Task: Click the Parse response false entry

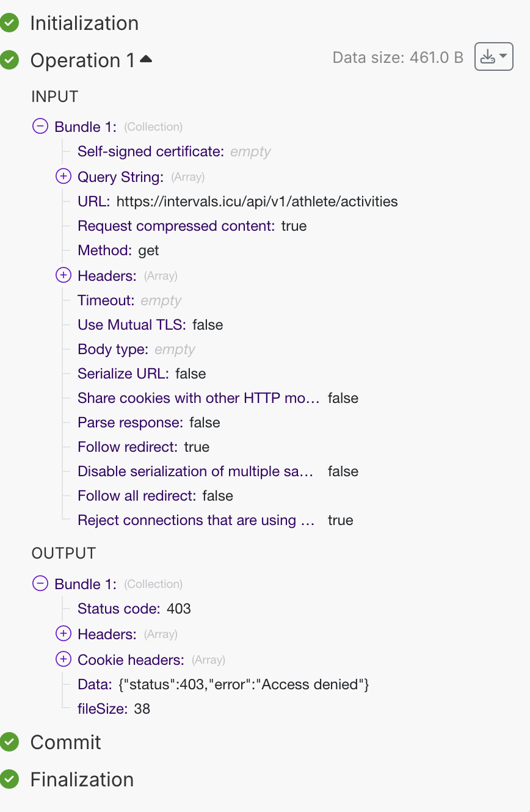Action: [149, 422]
